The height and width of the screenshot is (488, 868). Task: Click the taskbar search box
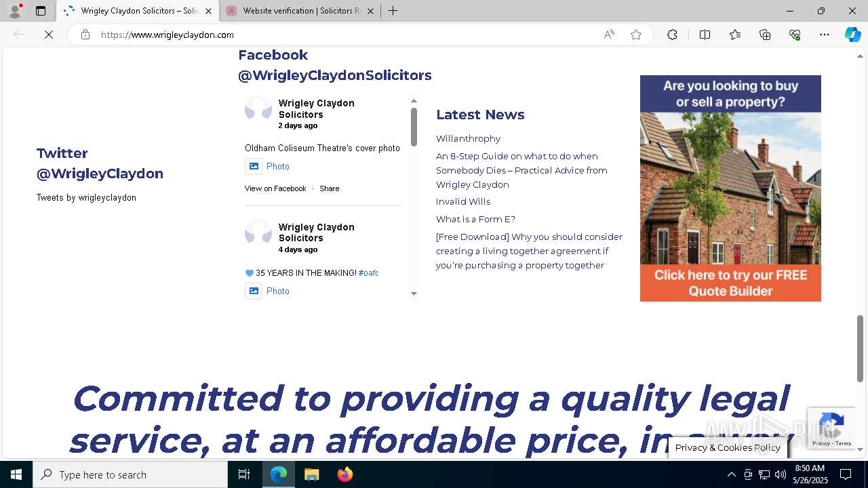click(x=130, y=474)
